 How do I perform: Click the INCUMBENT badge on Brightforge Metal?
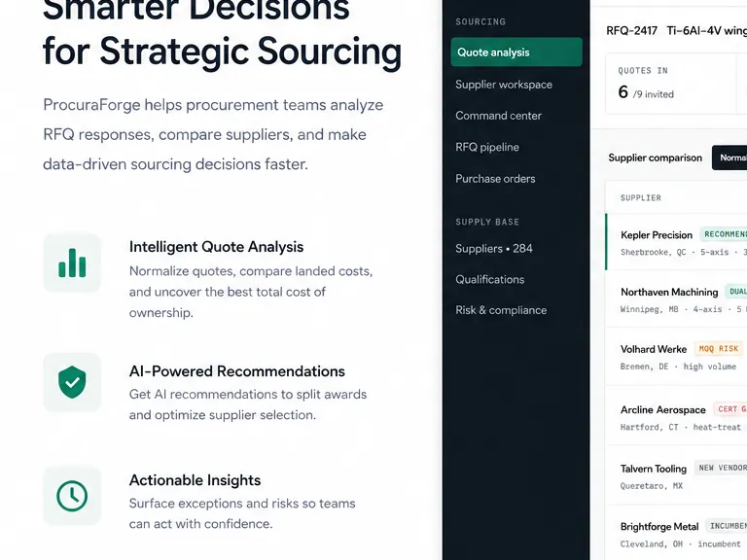(x=726, y=526)
